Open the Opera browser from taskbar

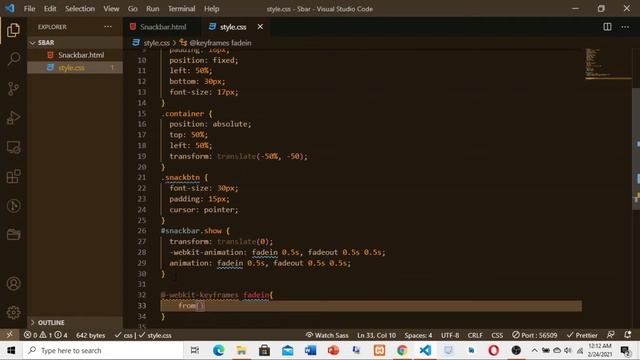(x=493, y=350)
